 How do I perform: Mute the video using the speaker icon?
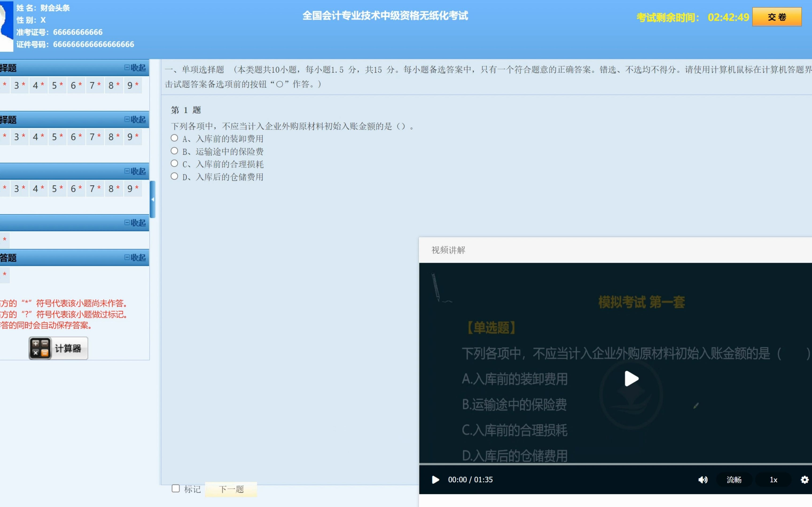(703, 480)
